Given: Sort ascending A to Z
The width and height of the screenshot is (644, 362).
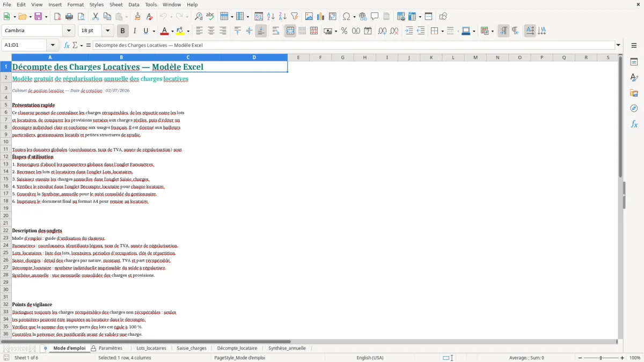Looking at the screenshot, I should 271,17.
